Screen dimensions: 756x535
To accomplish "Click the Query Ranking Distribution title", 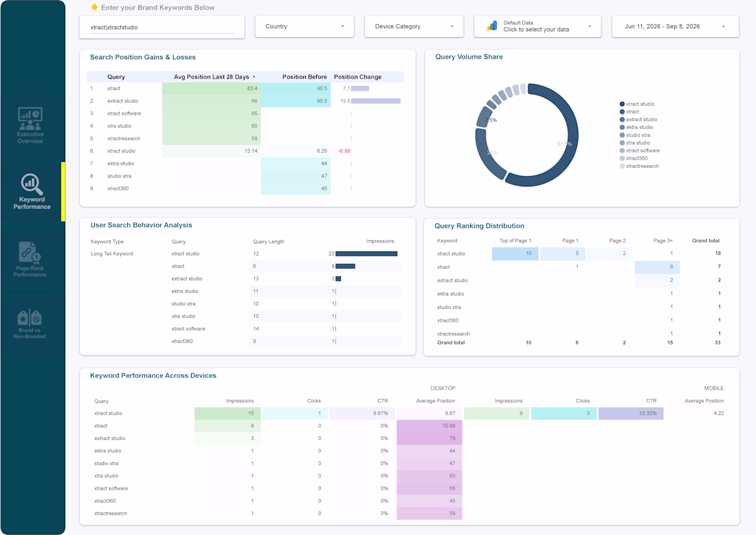I will [x=479, y=226].
